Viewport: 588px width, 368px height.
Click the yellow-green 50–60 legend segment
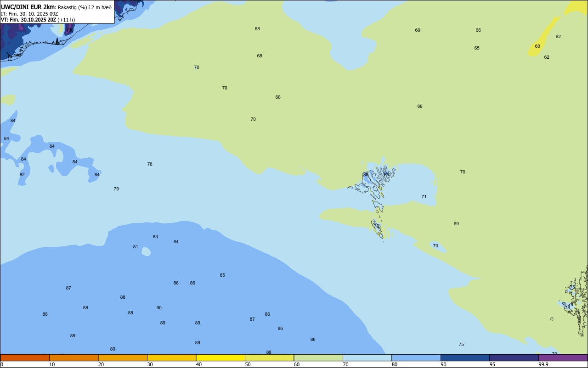269,357
